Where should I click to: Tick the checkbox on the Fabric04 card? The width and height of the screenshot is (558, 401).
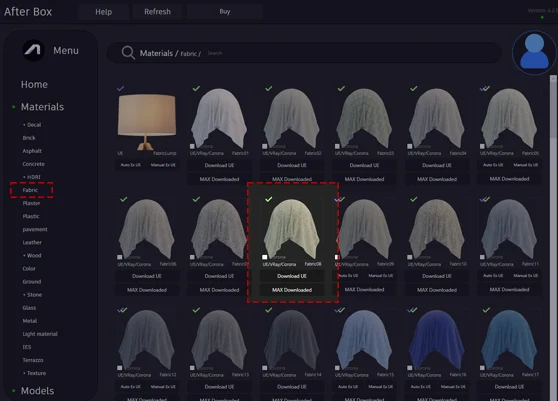(x=410, y=146)
